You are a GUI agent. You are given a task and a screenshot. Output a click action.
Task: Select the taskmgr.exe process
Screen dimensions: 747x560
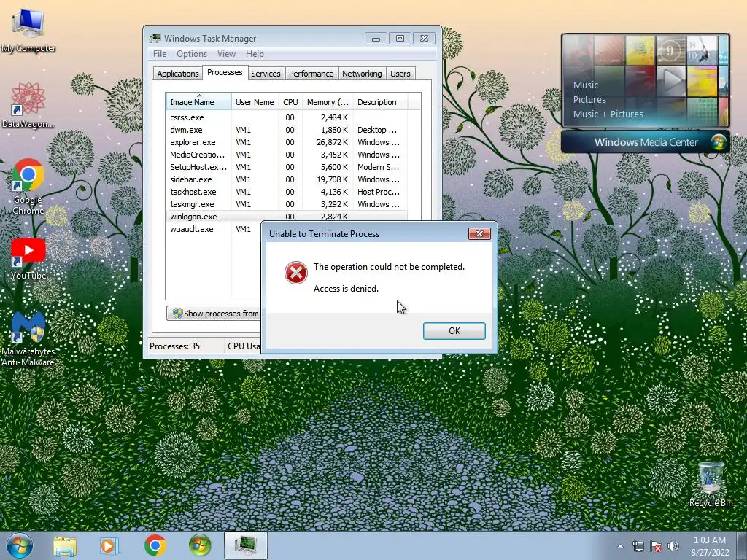287,204
